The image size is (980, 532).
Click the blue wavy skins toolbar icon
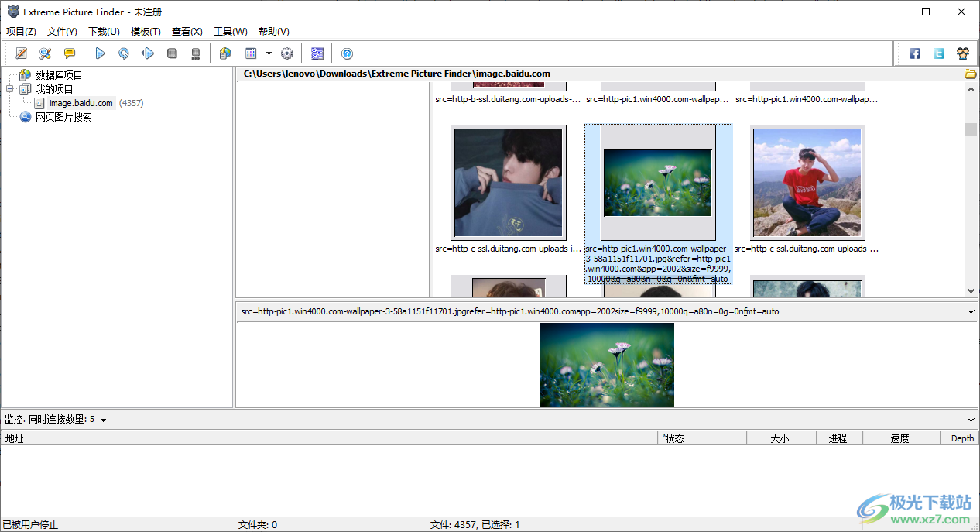pyautogui.click(x=317, y=53)
